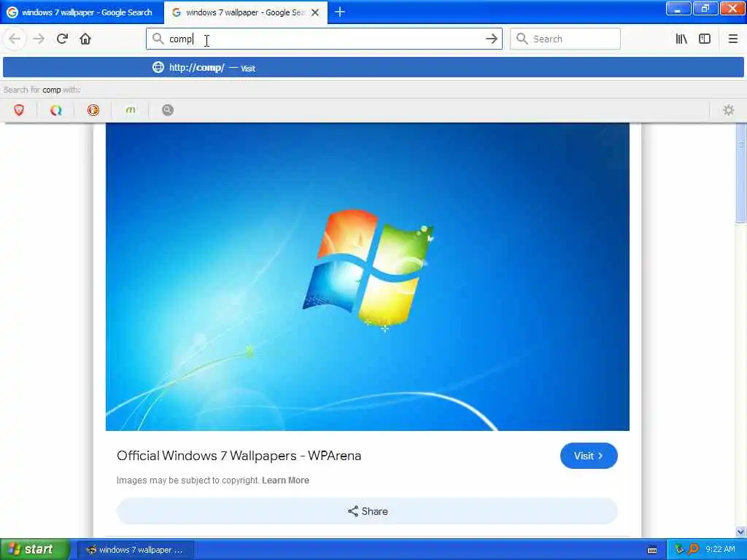Click the vertical scrollbar thumb
The image size is (747, 560).
click(741, 173)
